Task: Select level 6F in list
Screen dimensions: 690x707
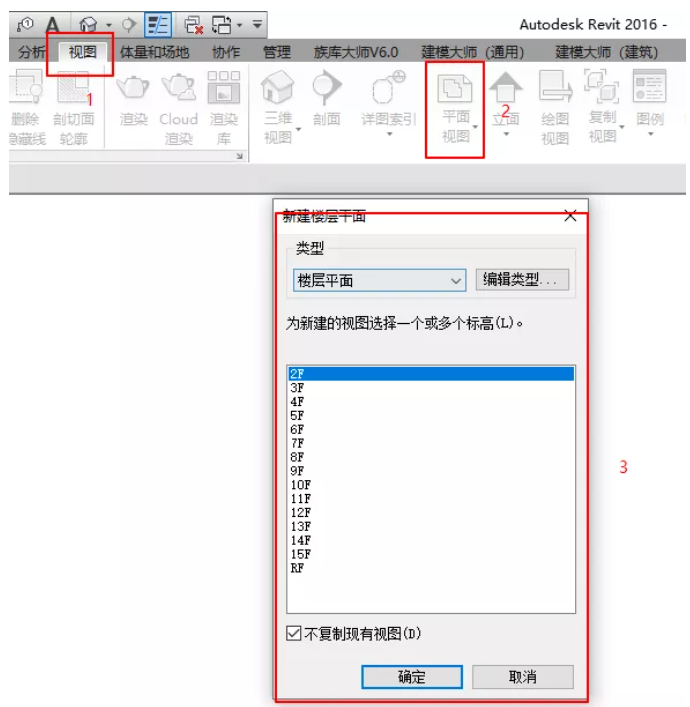Action: 431,429
